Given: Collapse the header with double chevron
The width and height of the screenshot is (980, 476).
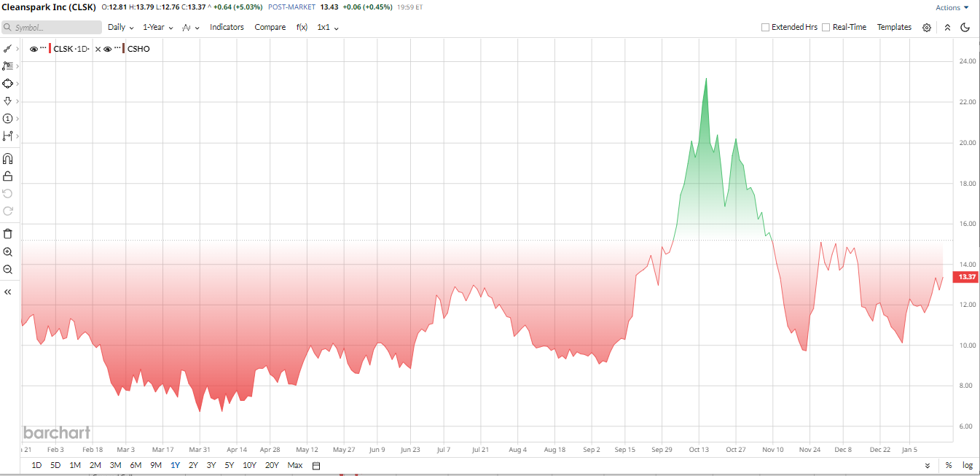Looking at the screenshot, I should coord(947,28).
